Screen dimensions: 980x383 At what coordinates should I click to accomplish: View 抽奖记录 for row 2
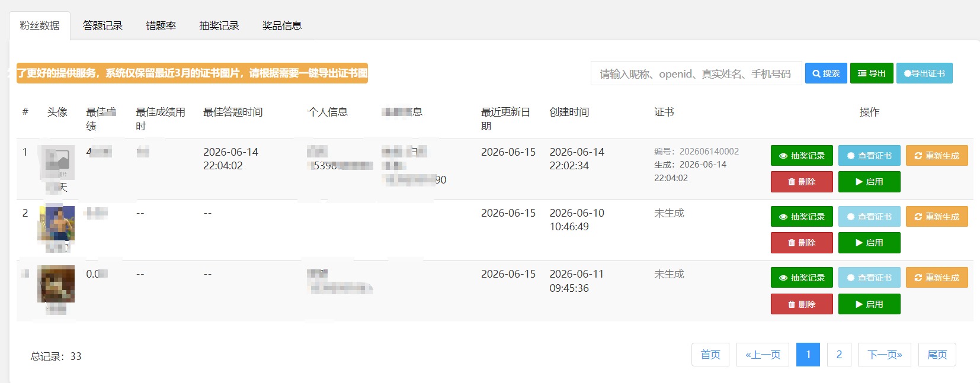coord(802,217)
